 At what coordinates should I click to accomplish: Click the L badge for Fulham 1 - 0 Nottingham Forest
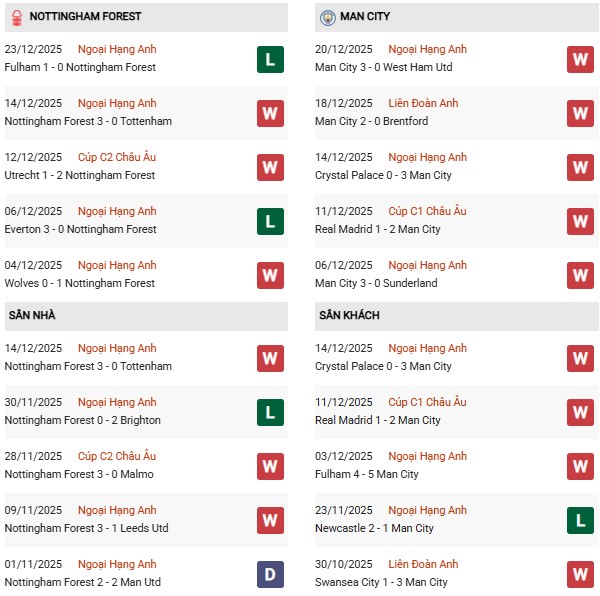pyautogui.click(x=270, y=60)
